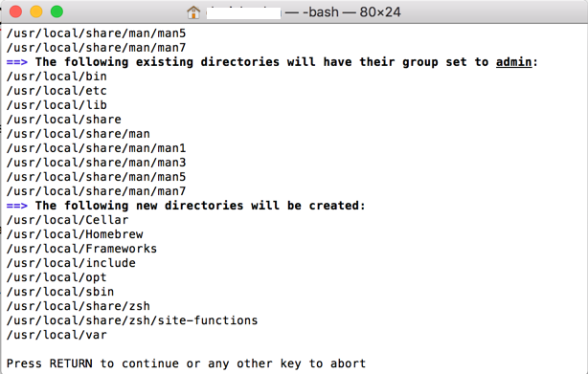The image size is (588, 374).
Task: Click the /usr/local/Homebrew line
Action: (75, 234)
